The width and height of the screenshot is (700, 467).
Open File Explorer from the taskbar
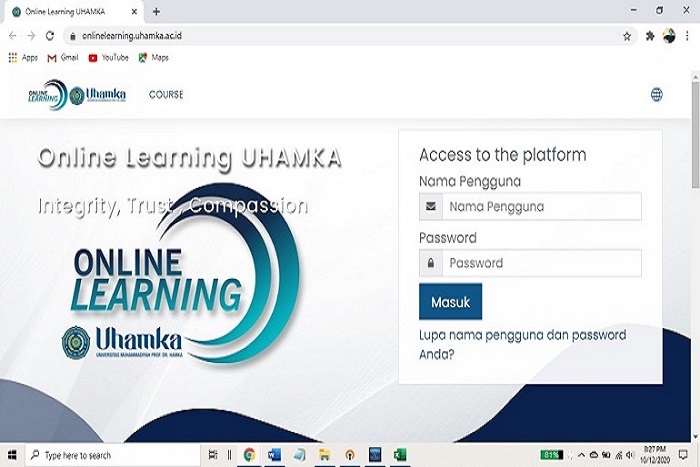[325, 455]
